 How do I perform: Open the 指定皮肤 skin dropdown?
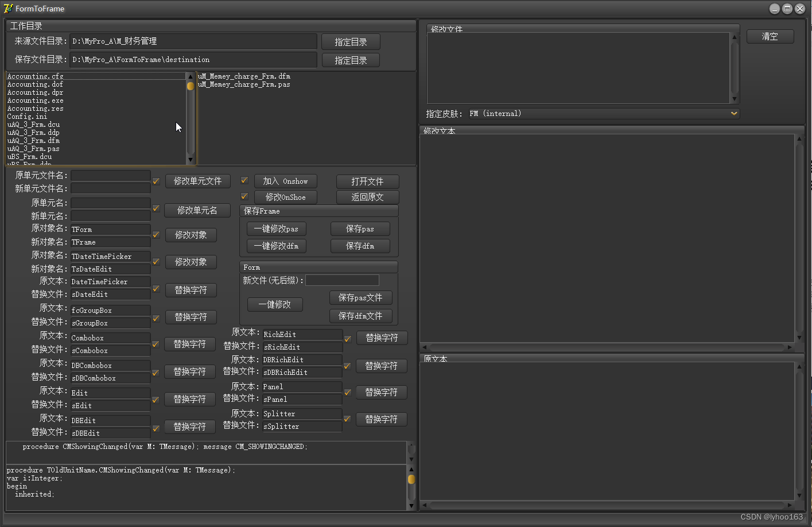(734, 114)
